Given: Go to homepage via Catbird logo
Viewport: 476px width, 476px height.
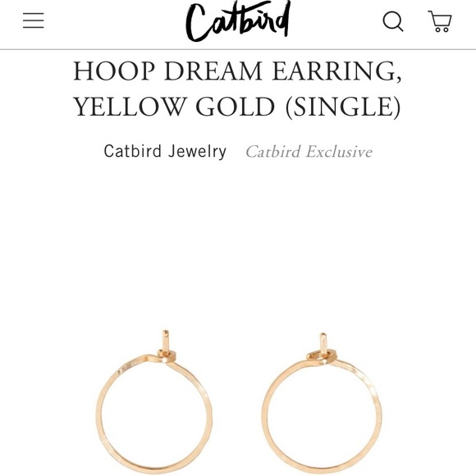Looking at the screenshot, I should [237, 21].
